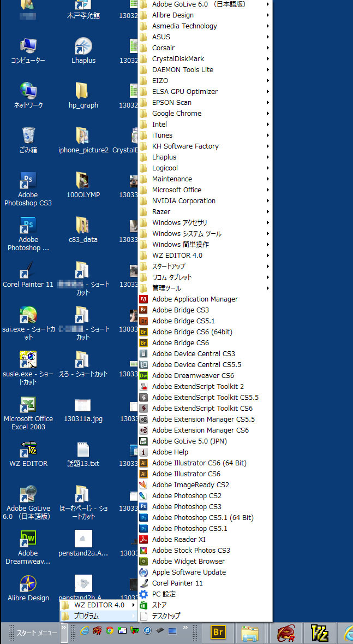Click Internet Explorer quick launch icon
This screenshot has height=644, width=353.
(84, 630)
